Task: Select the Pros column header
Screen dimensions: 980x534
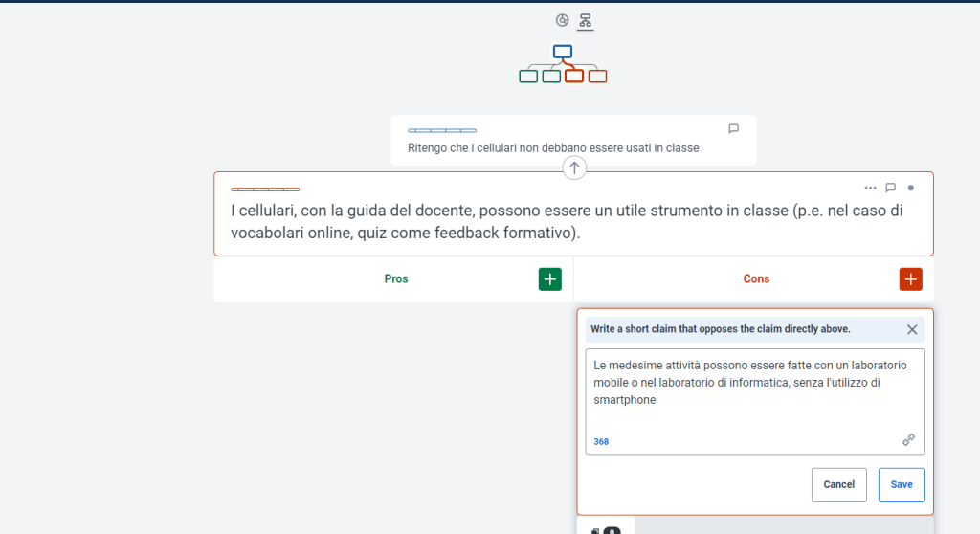Action: [396, 279]
